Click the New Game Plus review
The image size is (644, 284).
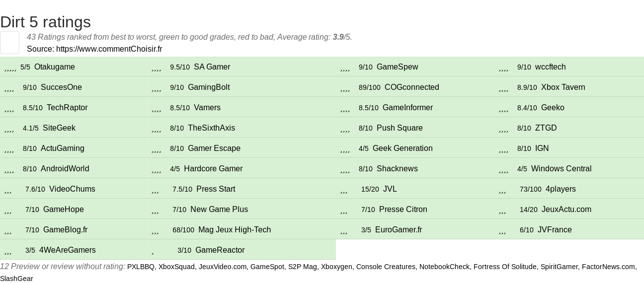coord(219,210)
